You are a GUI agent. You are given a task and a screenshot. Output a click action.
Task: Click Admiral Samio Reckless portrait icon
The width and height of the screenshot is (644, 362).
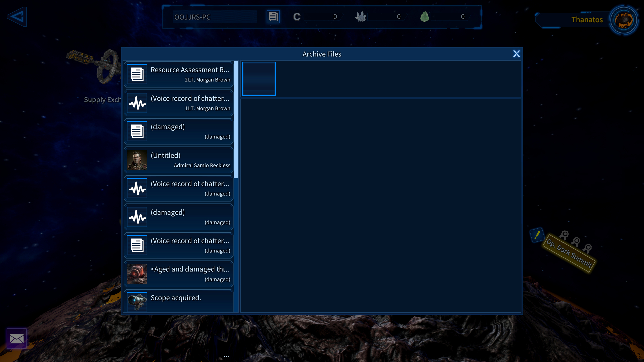click(137, 160)
